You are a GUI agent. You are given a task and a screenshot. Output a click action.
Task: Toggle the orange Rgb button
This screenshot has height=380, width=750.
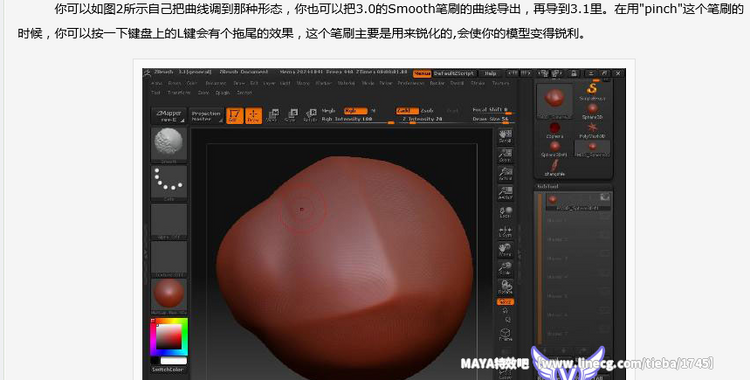[x=355, y=111]
